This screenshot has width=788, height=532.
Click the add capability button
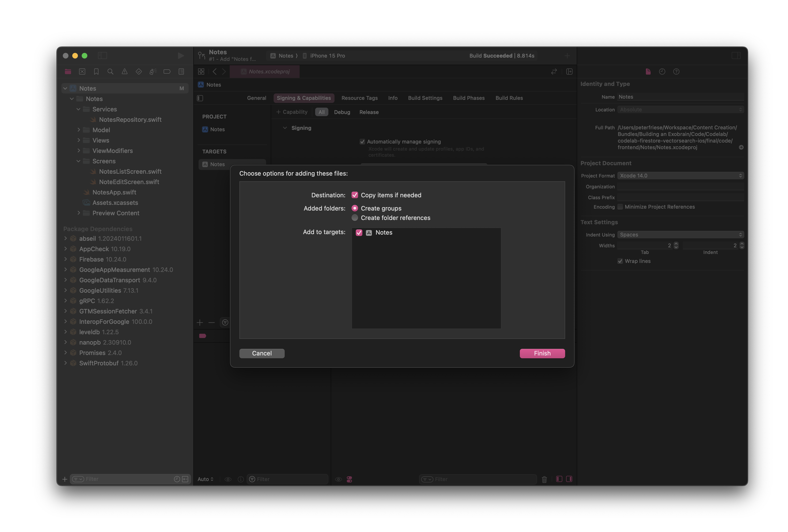coord(291,112)
